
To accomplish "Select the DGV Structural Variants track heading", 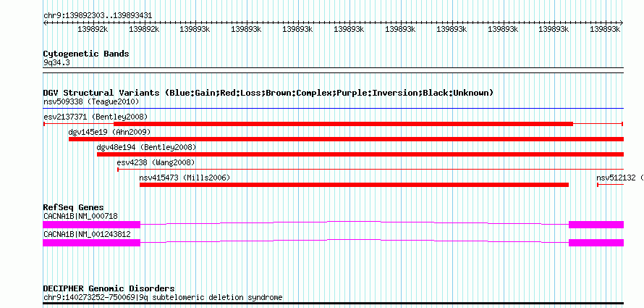I will point(268,93).
